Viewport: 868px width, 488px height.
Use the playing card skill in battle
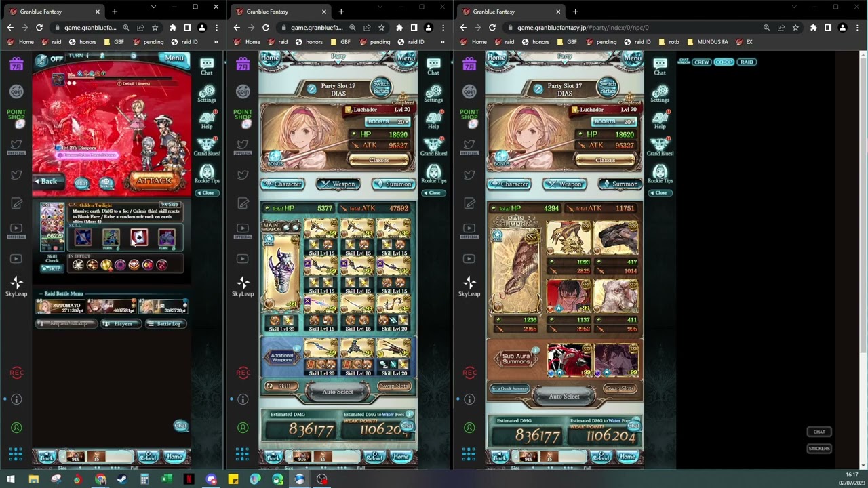pos(139,237)
